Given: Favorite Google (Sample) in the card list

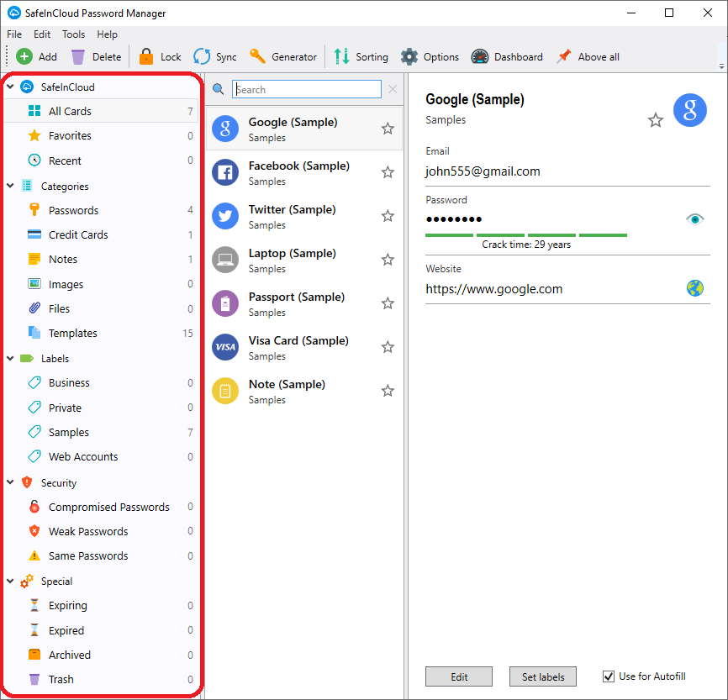Looking at the screenshot, I should pos(388,129).
